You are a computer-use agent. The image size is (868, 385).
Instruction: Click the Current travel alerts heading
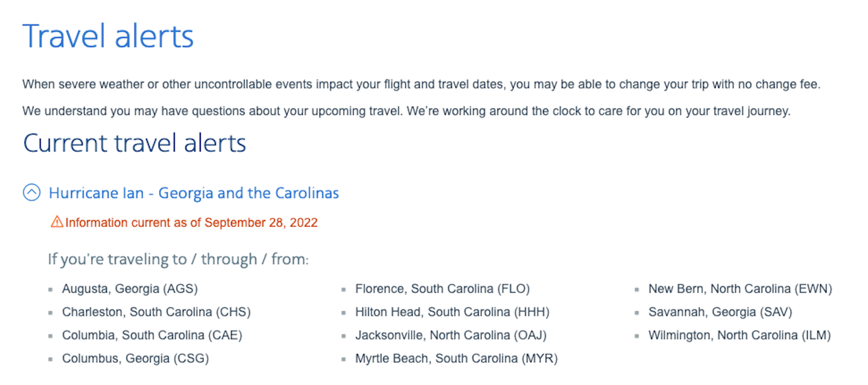135,143
